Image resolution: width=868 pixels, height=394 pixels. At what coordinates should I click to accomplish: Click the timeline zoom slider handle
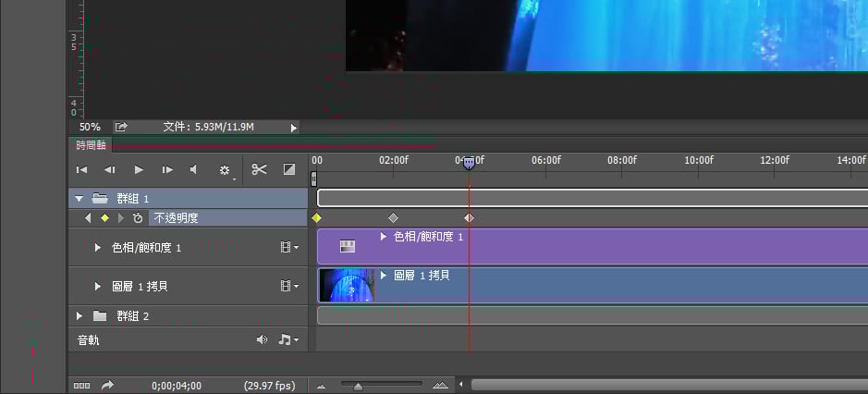click(x=358, y=386)
